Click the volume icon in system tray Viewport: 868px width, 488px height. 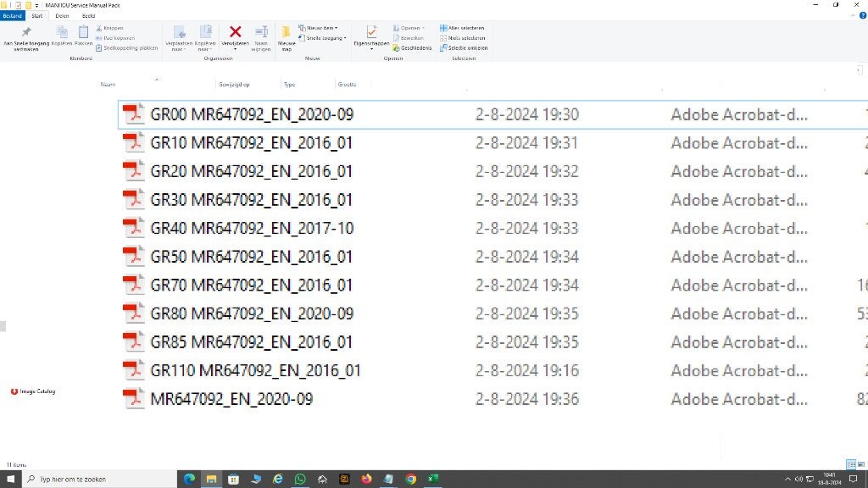[x=798, y=480]
